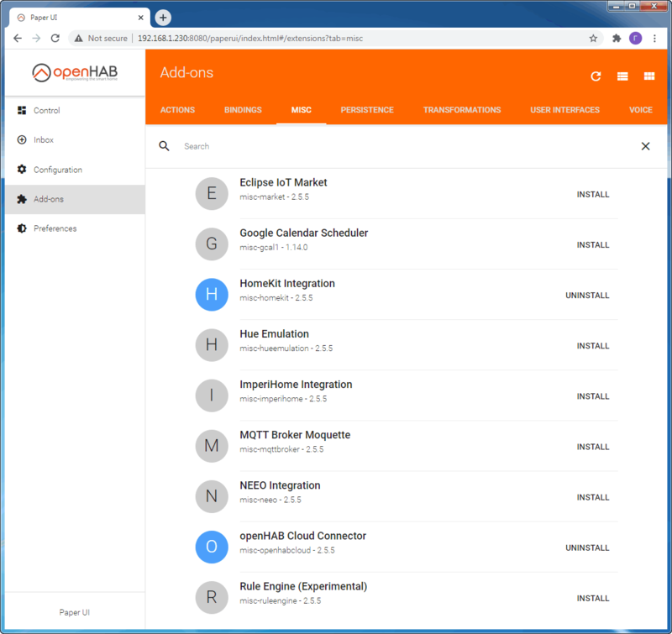672x634 pixels.
Task: Switch to the Persistence tab
Action: click(x=366, y=110)
